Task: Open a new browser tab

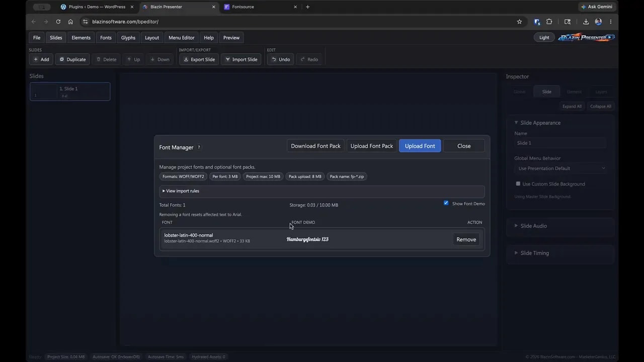Action: (308, 7)
